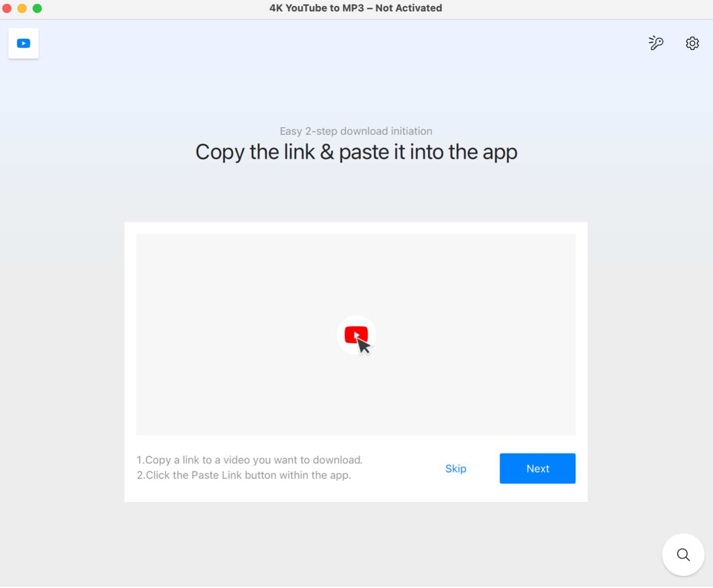Click the red YouTube icon inside the illustration
This screenshot has width=713, height=588.
tap(356, 334)
